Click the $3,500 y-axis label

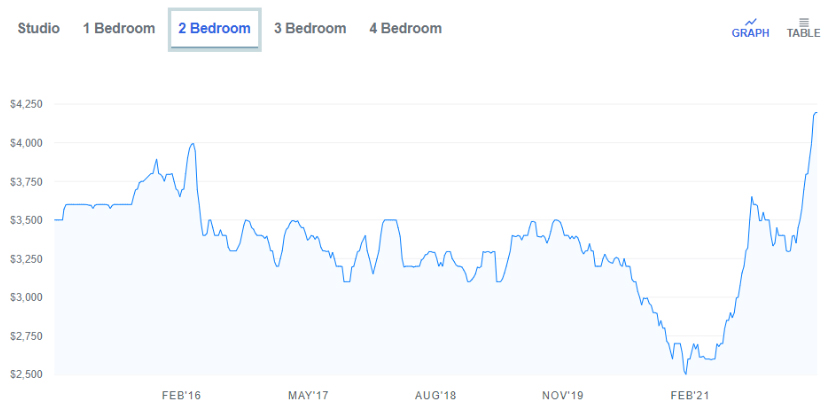point(26,220)
